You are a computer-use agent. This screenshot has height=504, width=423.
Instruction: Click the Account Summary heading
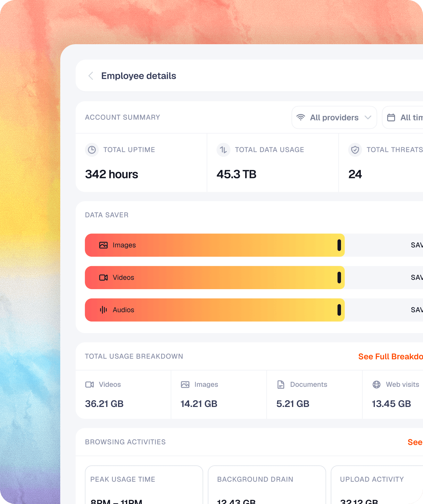click(x=122, y=117)
